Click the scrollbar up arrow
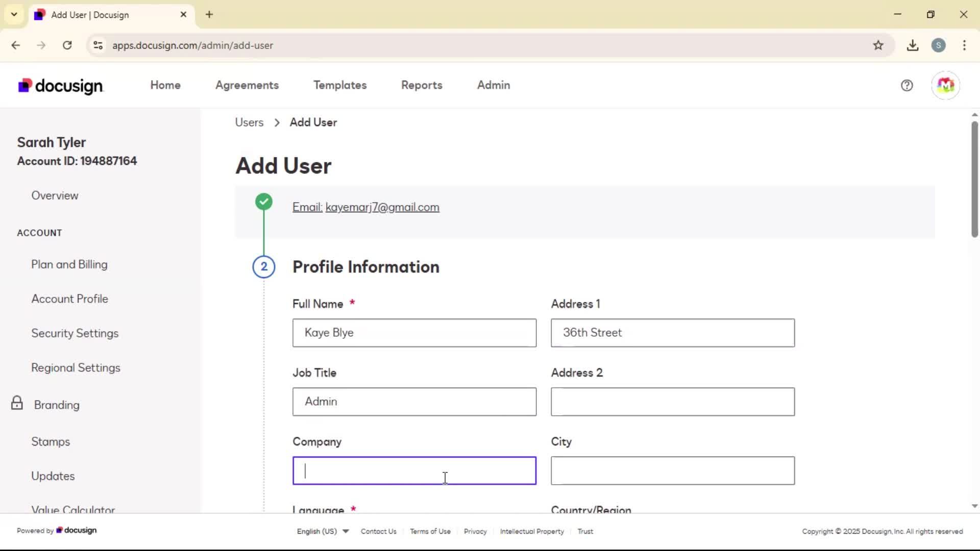980x551 pixels. point(974,115)
